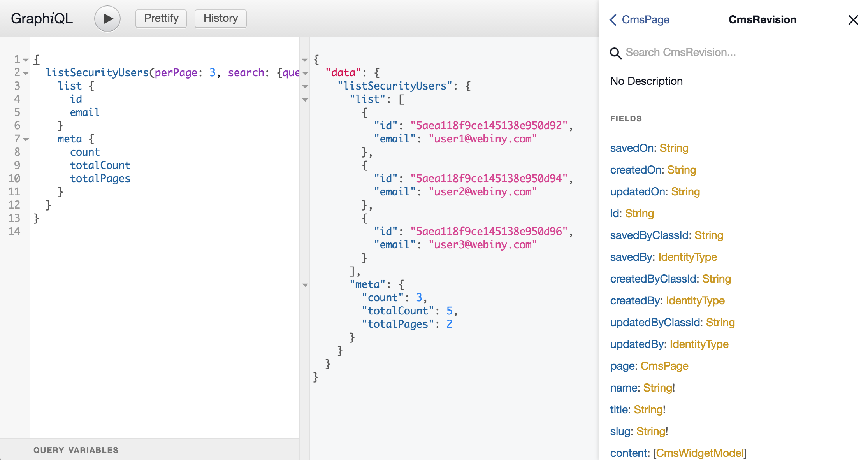This screenshot has height=460, width=868.
Task: Collapse the query fold arrow at line 1
Action: point(26,60)
